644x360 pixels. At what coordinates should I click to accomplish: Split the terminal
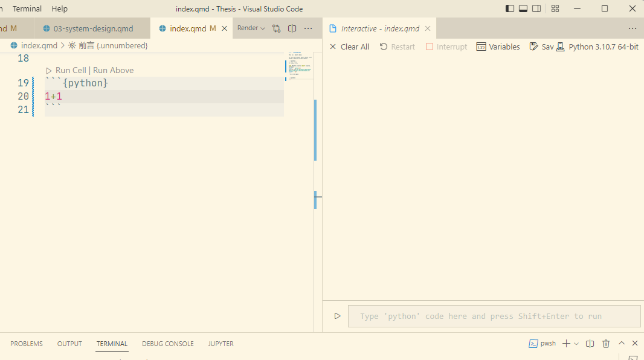coord(590,344)
